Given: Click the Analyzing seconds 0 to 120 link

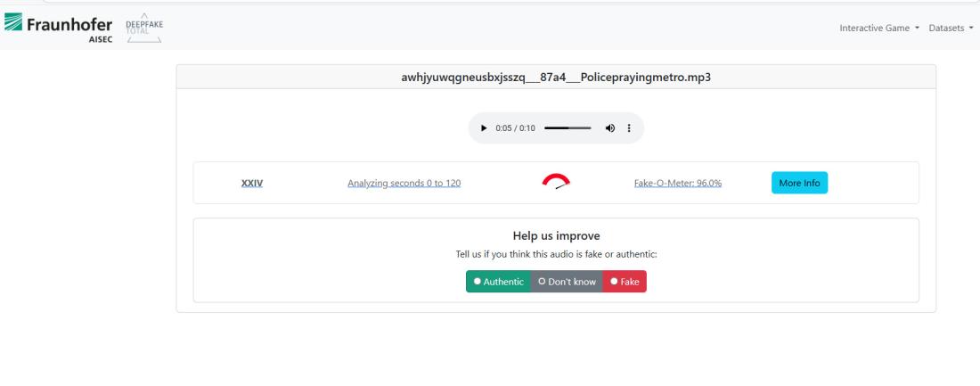Looking at the screenshot, I should pos(404,184).
